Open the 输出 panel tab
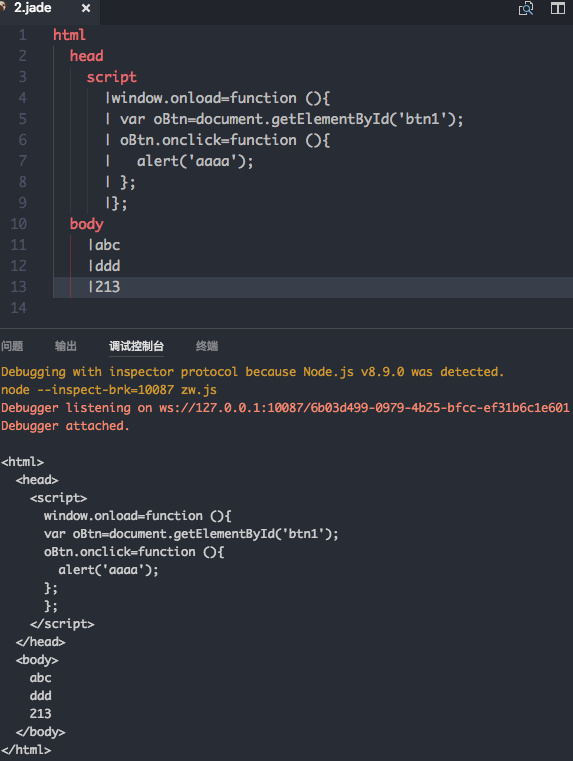This screenshot has width=573, height=761. [x=65, y=346]
